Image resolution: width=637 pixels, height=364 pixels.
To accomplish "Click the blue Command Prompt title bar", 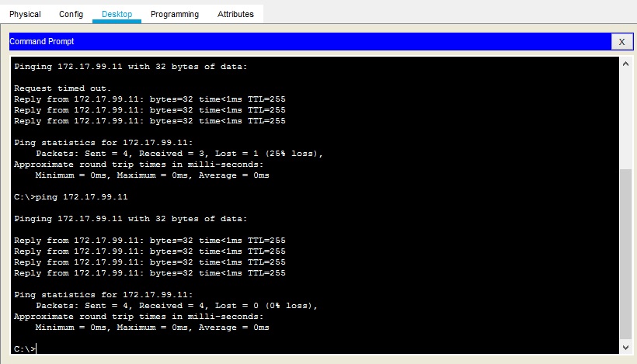I will [x=311, y=42].
